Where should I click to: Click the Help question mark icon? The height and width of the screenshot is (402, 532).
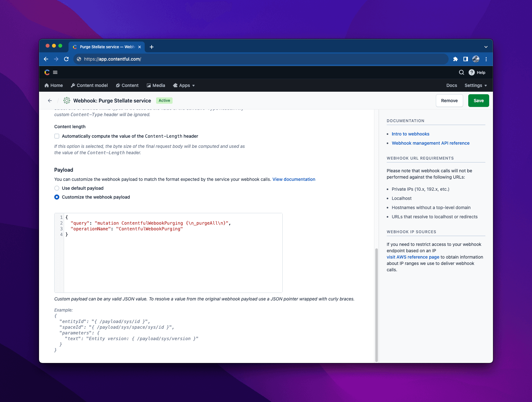[472, 72]
